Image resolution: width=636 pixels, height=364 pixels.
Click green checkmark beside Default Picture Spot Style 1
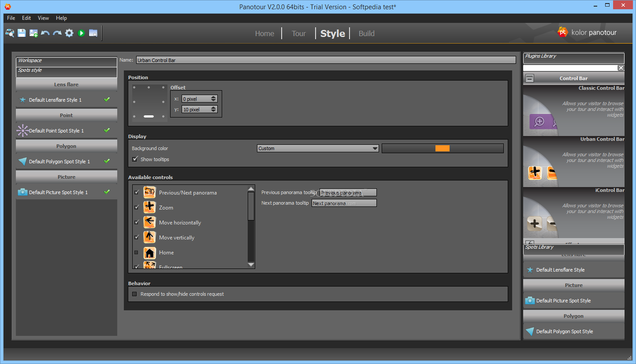click(x=107, y=192)
